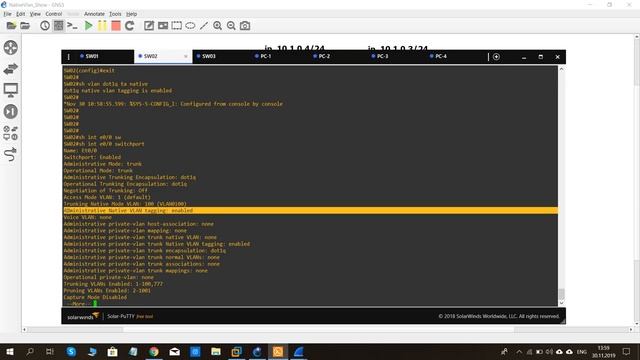This screenshot has width=640, height=360.
Task: Browse switches in the device sidebar
Action: coord(11,69)
